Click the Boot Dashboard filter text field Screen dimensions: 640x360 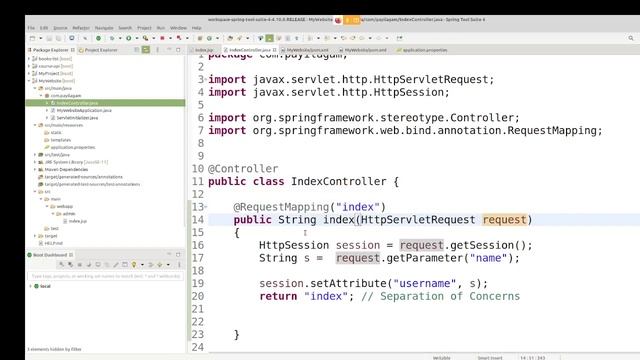coord(105,276)
